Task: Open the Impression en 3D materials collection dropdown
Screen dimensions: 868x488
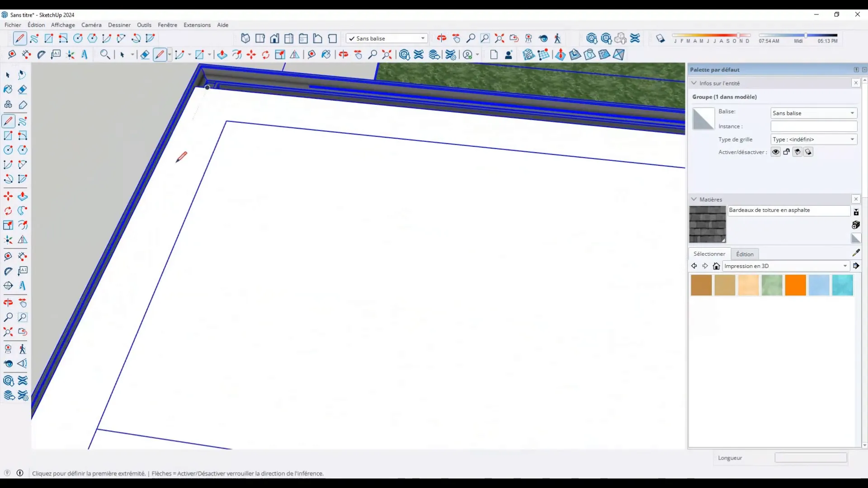Action: pyautogui.click(x=786, y=266)
